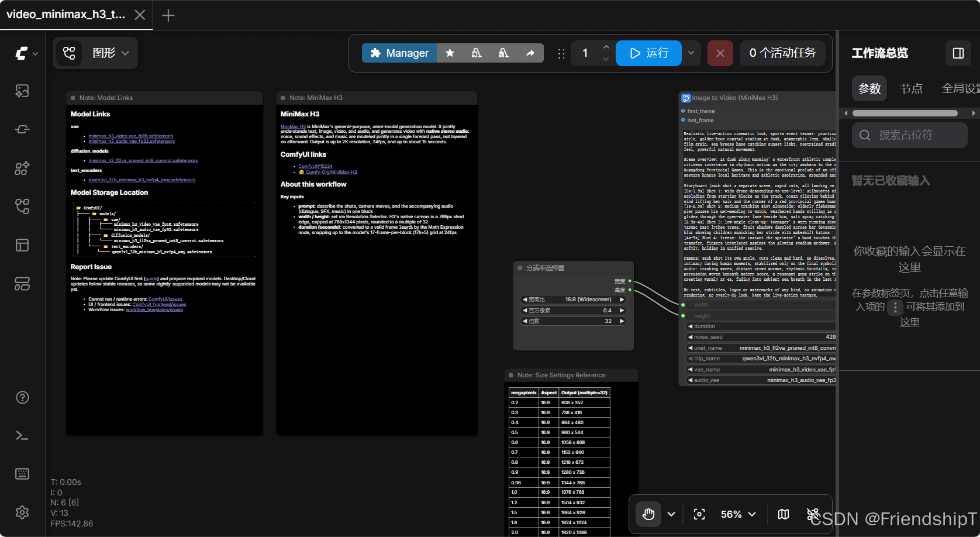
Task: Open the workflows sidebar panel
Action: click(22, 206)
